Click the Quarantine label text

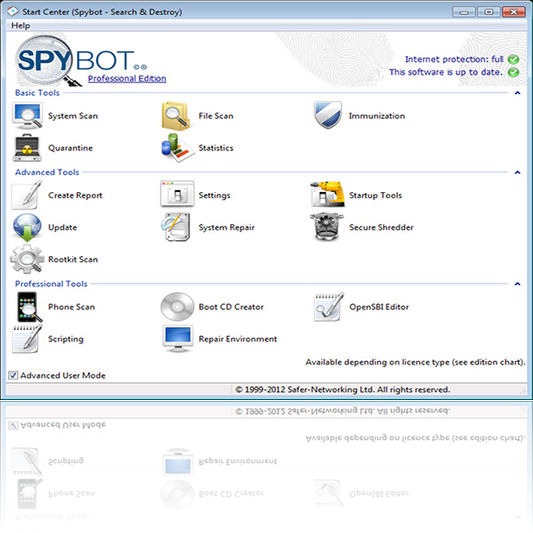point(70,148)
